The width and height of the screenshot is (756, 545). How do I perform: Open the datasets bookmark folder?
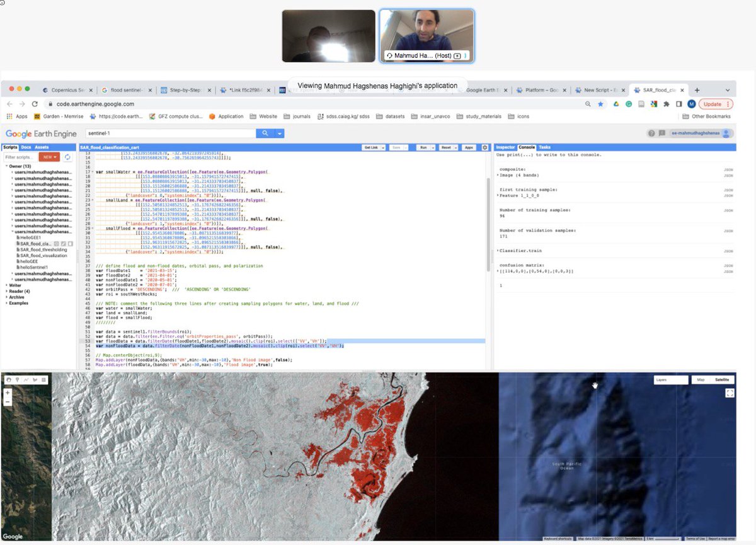tap(391, 116)
